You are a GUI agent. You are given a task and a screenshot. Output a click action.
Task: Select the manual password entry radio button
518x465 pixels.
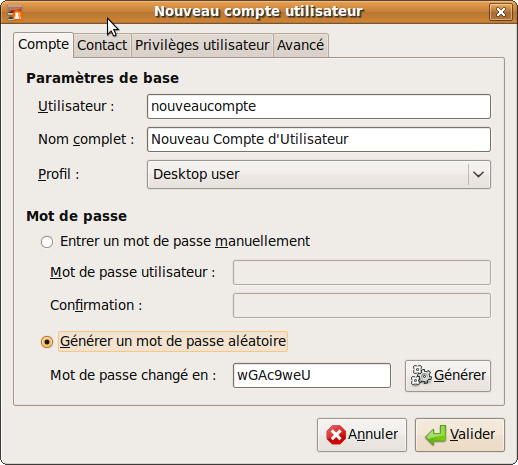coord(47,242)
